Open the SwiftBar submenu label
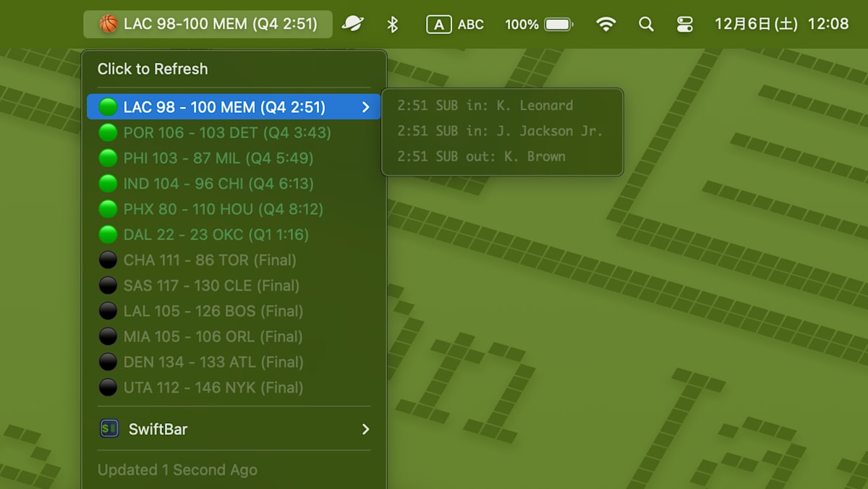The width and height of the screenshot is (868, 489). pyautogui.click(x=158, y=429)
